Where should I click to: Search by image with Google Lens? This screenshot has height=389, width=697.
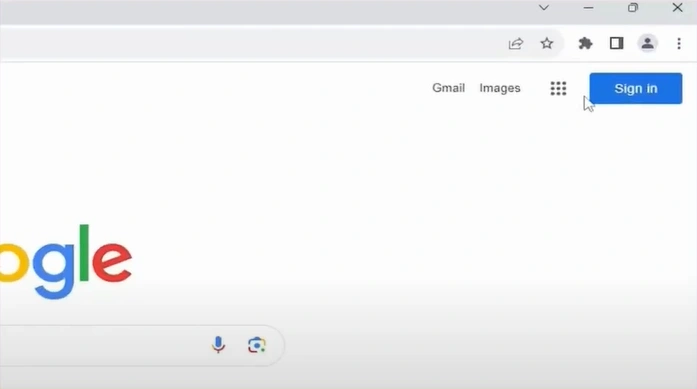[x=256, y=345]
